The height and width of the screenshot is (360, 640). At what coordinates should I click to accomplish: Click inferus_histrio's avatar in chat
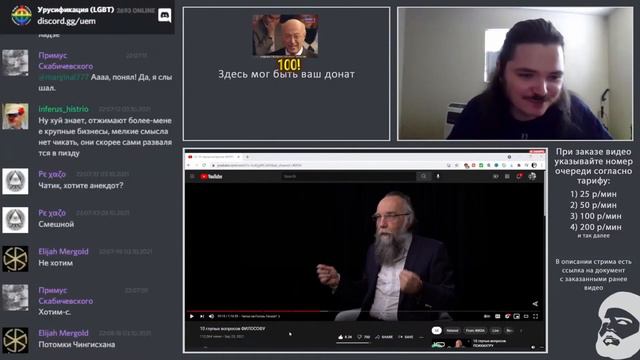[x=15, y=116]
